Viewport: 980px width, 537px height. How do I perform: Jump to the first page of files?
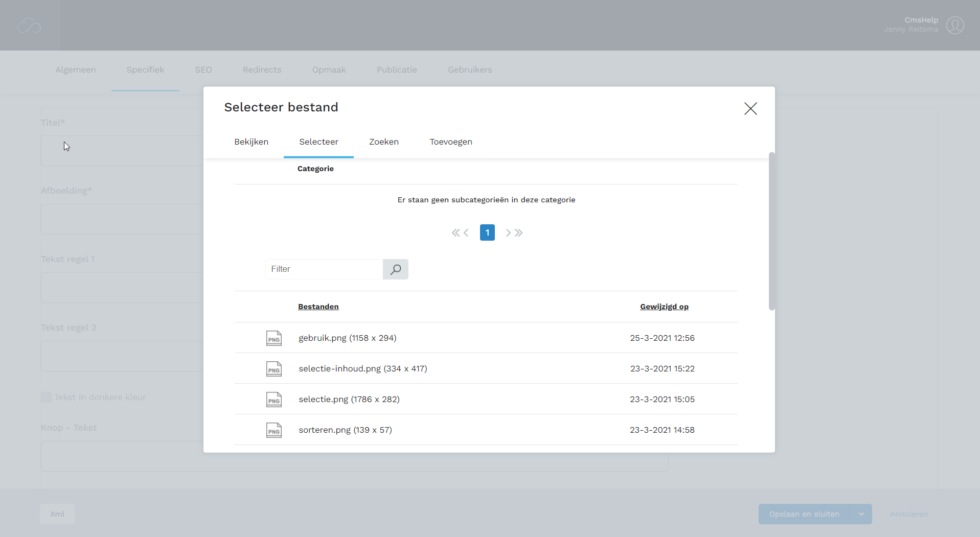[455, 233]
